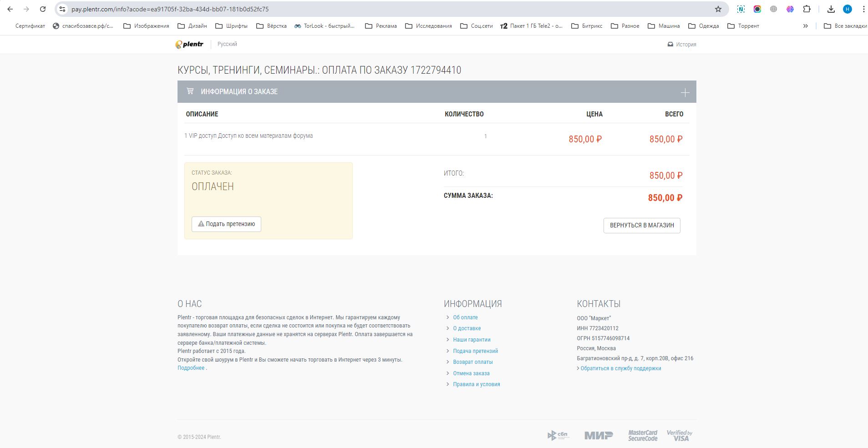This screenshot has width=868, height=448.
Task: Open the Соц.сети bookmarks folder
Action: (477, 26)
